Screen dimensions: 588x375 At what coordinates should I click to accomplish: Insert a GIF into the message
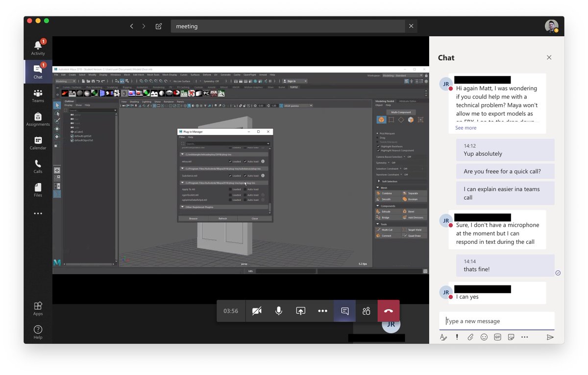tap(497, 337)
